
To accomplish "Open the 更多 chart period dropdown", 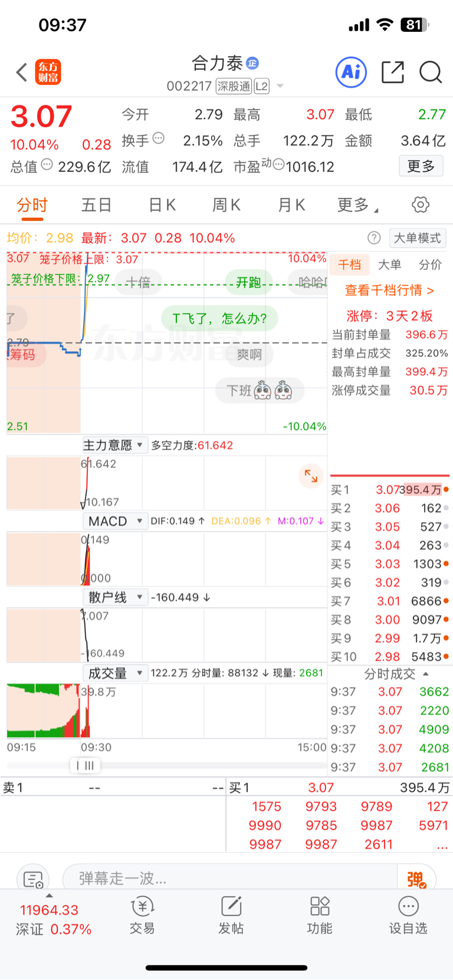I will (x=357, y=205).
